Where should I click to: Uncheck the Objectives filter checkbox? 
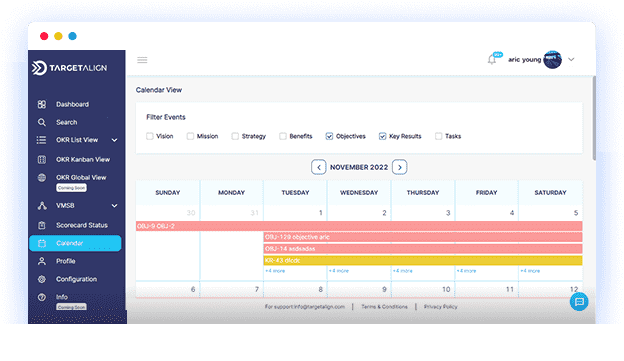coord(329,136)
